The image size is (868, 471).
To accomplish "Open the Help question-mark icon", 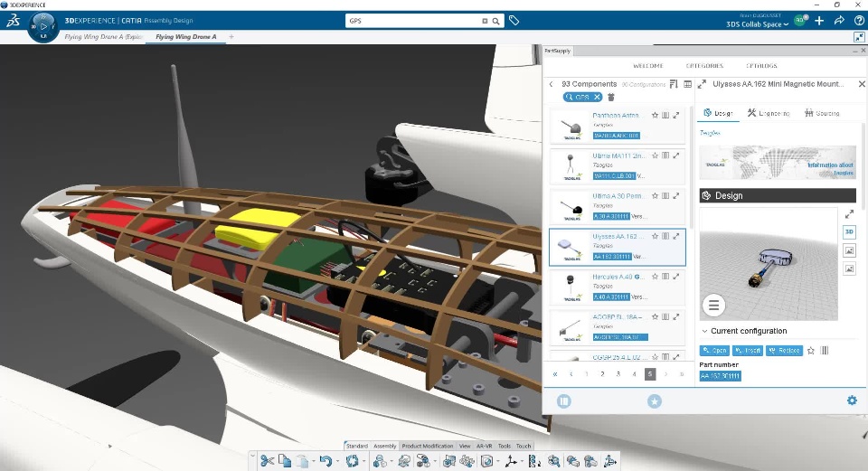I will click(x=859, y=21).
